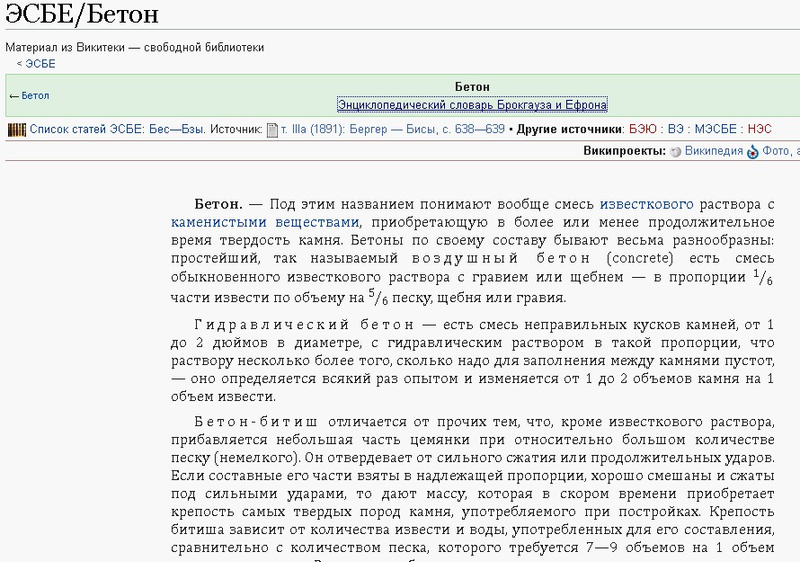Open the НЭС source link
Screen dimensions: 800x562
tap(759, 130)
